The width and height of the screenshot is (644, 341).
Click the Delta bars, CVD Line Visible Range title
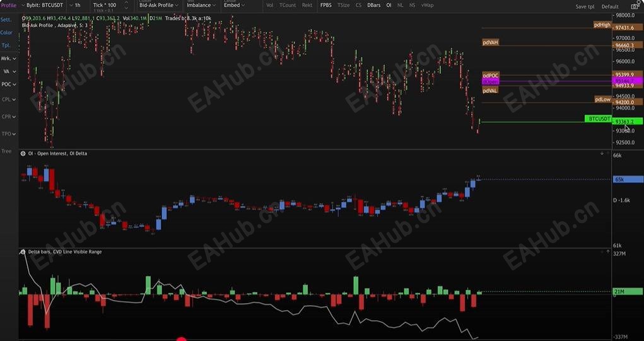65,251
